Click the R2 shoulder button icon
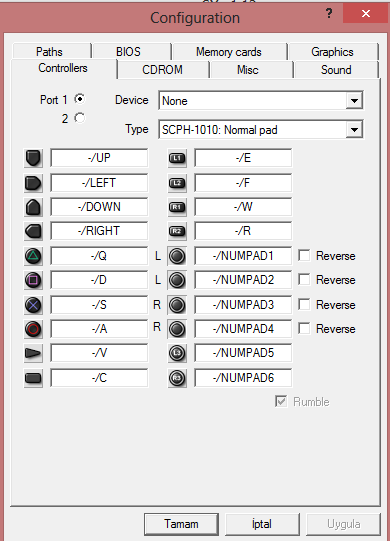This screenshot has height=541, width=390. (177, 231)
